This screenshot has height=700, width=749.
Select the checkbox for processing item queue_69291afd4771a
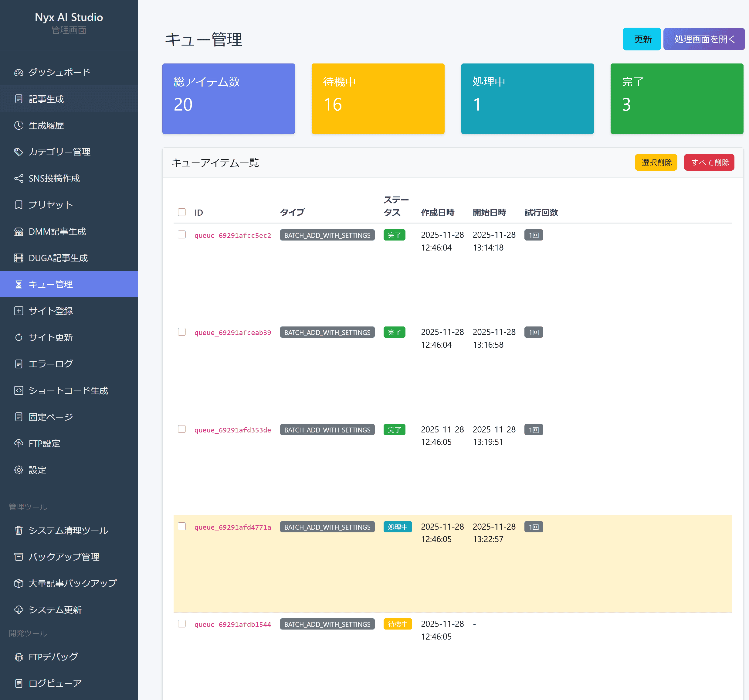[181, 526]
